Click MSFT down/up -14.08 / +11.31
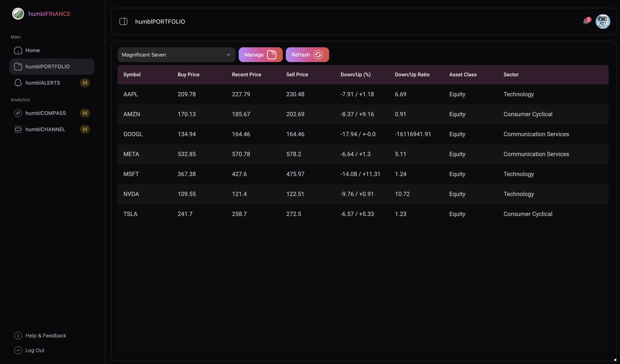This screenshot has width=620, height=364. [360, 174]
